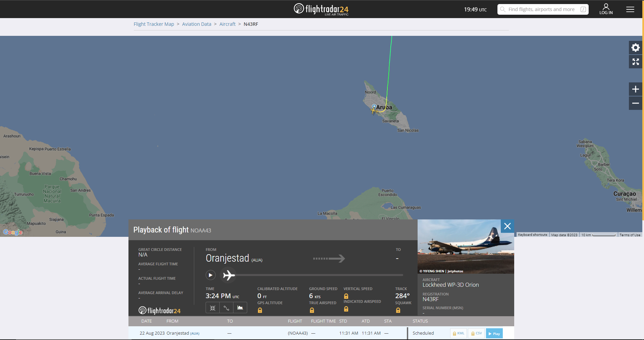Zoom out on the map
The width and height of the screenshot is (644, 340).
coord(635,103)
